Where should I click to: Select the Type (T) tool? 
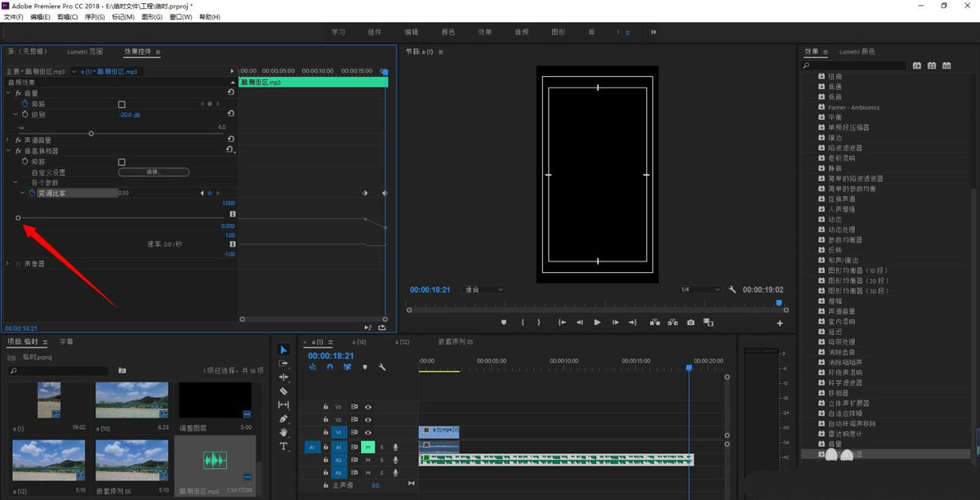[x=283, y=447]
